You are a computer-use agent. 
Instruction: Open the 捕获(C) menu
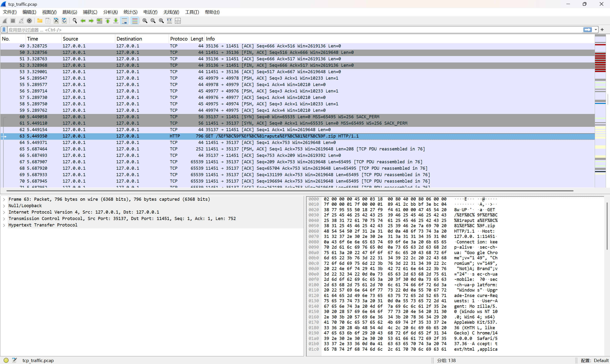click(90, 12)
